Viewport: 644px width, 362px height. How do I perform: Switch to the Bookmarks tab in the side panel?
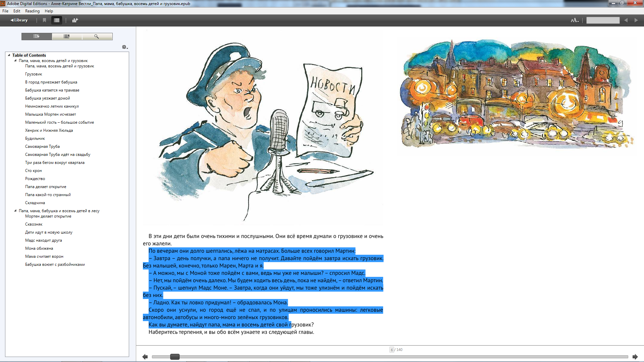coord(67,37)
